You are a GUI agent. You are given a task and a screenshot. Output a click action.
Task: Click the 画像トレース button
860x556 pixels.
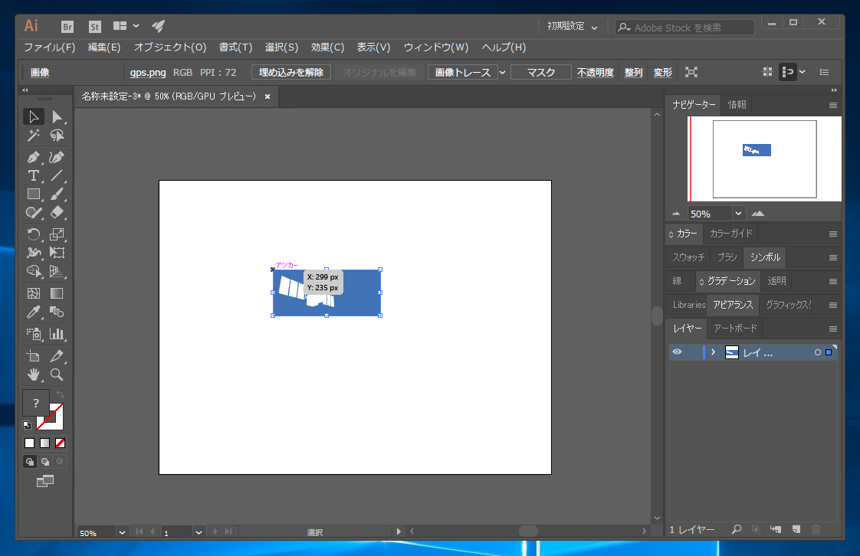click(463, 72)
